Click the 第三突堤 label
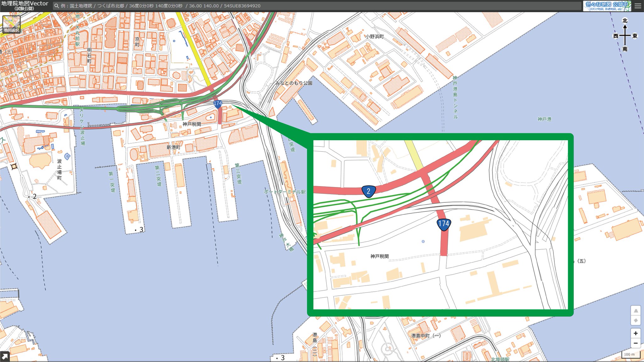This screenshot has width=644, height=362. 238,173
